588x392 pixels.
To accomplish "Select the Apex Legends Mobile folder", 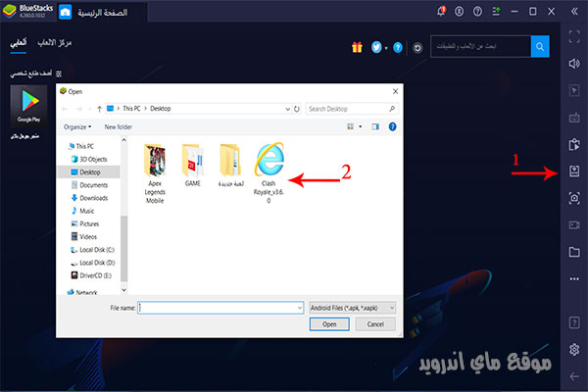I will pos(155,173).
